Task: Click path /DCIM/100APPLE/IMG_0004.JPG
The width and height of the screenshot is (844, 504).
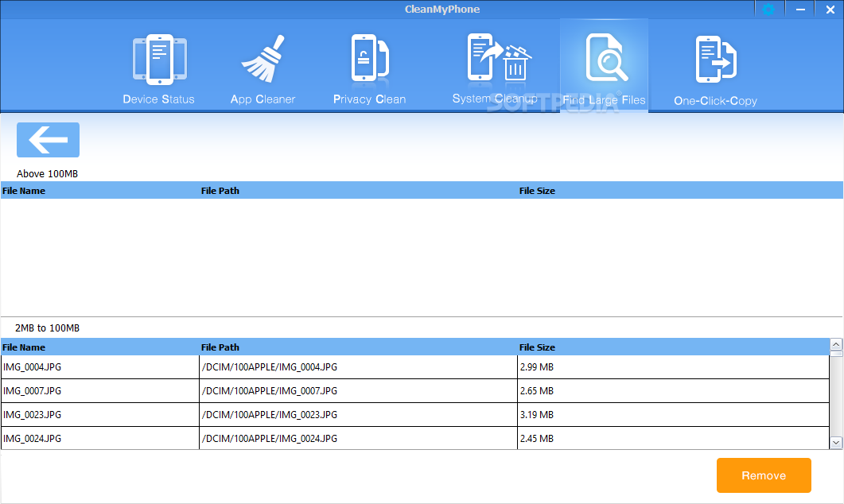Action: click(x=269, y=366)
